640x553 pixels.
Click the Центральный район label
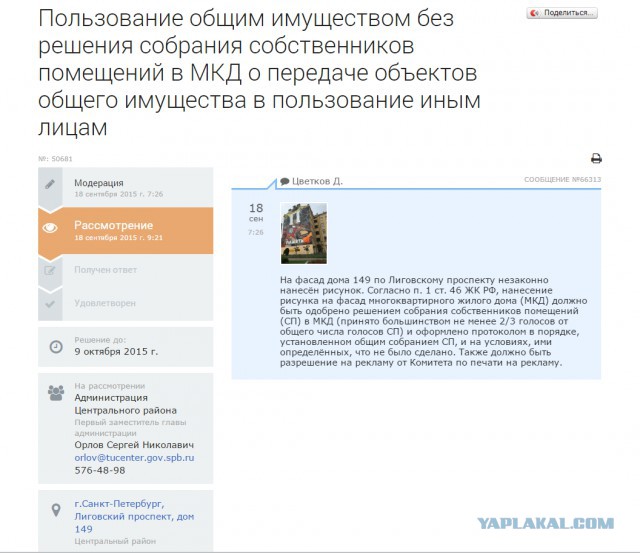(115, 541)
